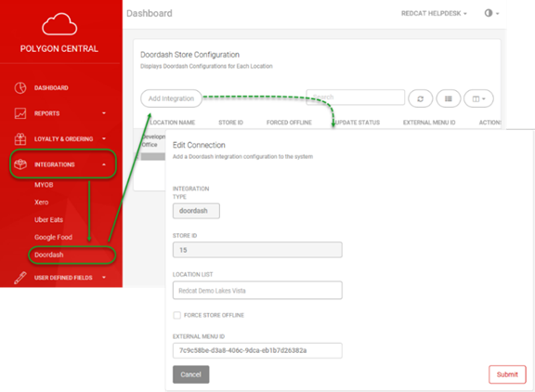Click the Cancel button
The height and width of the screenshot is (392, 535).
tap(190, 374)
